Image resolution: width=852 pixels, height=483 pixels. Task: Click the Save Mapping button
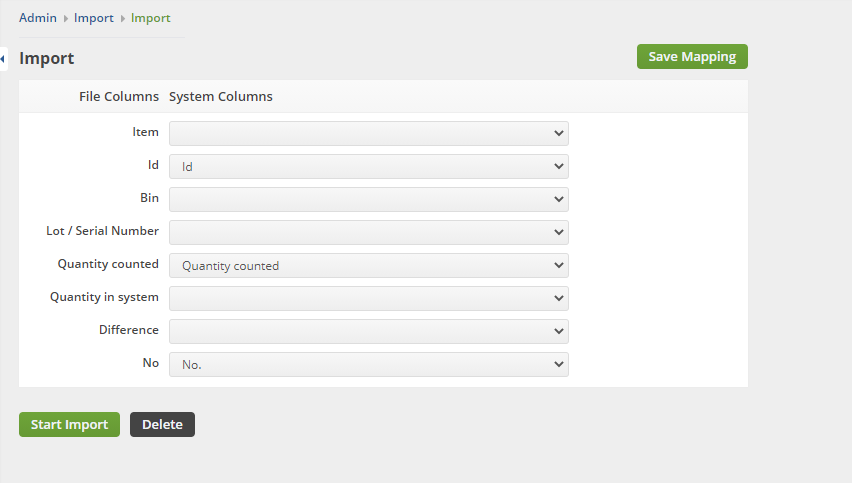pyautogui.click(x=692, y=57)
